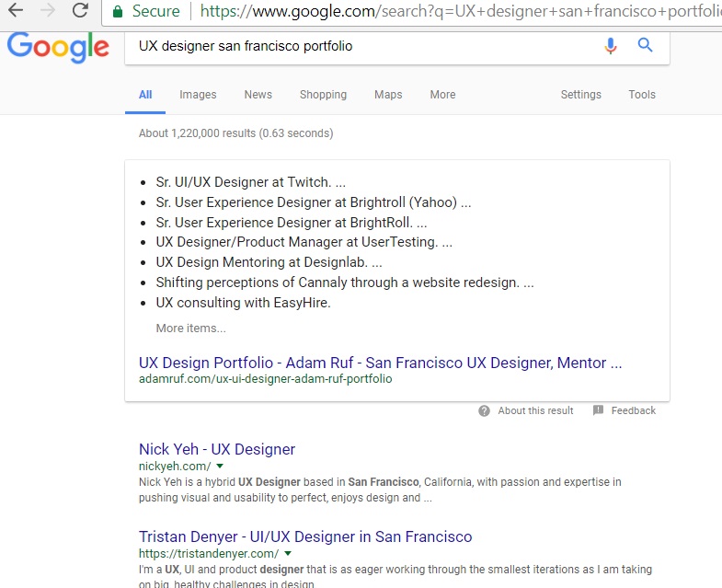Click Nick Yeh result description snippet
The image size is (722, 588).
click(380, 490)
